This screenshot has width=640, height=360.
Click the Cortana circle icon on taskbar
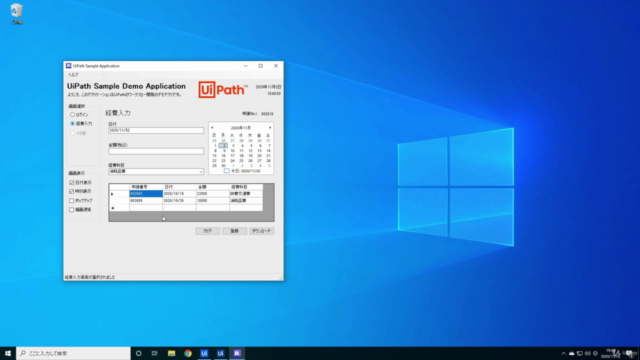(x=138, y=353)
